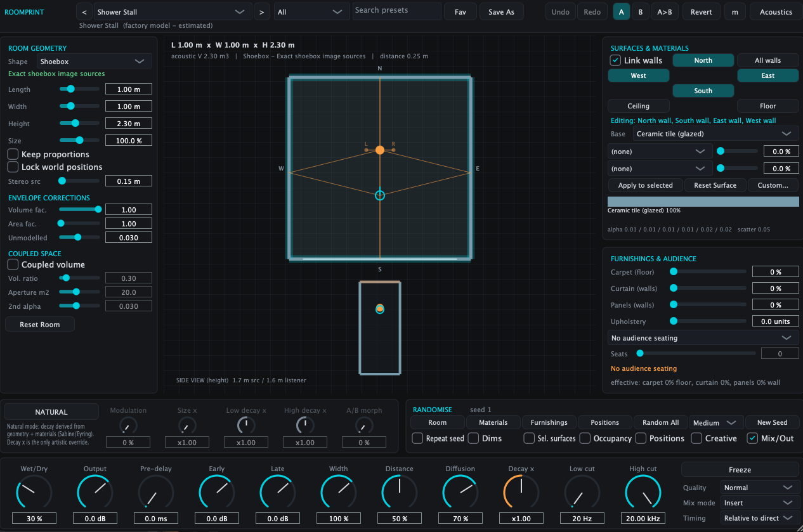Uncheck Link walls checkbox
The height and width of the screenshot is (532, 803).
(615, 60)
